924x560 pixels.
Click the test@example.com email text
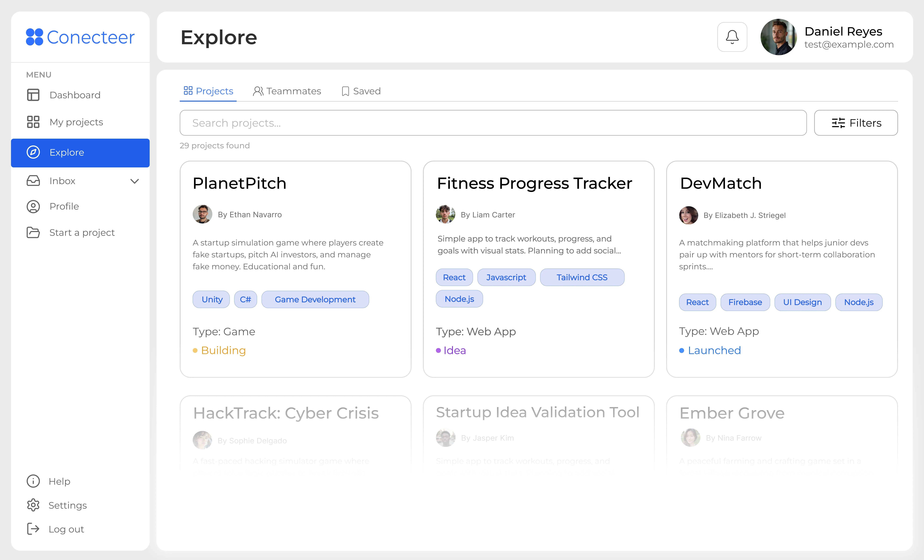click(x=849, y=45)
